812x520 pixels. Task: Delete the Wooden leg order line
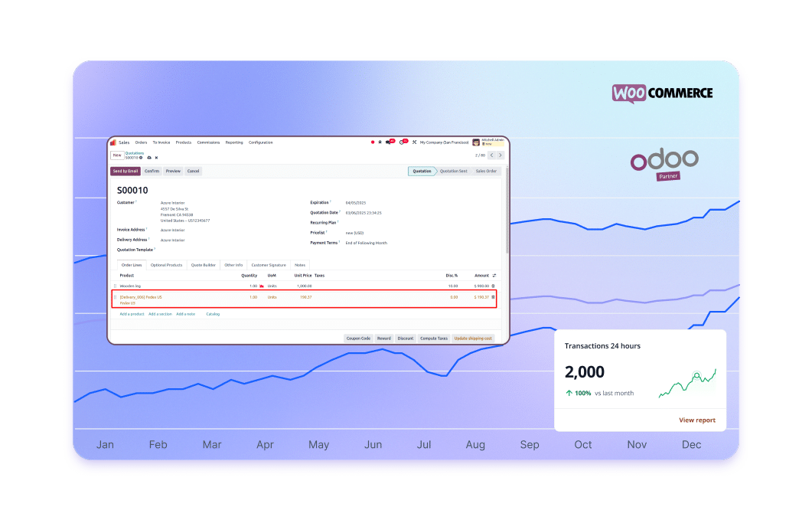493,286
